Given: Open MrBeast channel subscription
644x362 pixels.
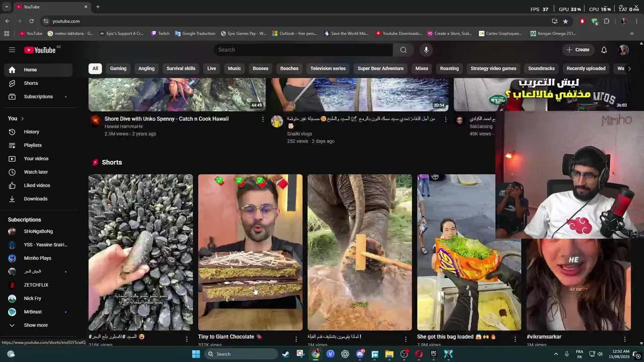Looking at the screenshot, I should [x=38, y=312].
